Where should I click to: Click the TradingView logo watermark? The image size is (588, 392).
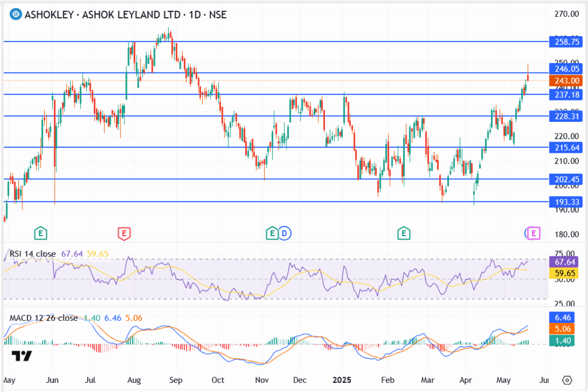(22, 356)
